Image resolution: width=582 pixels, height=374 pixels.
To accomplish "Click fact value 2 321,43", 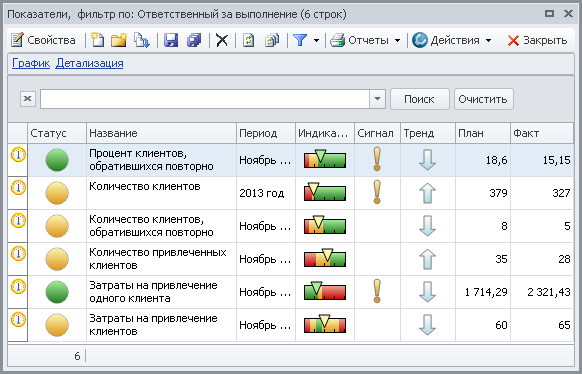I will 549,292.
